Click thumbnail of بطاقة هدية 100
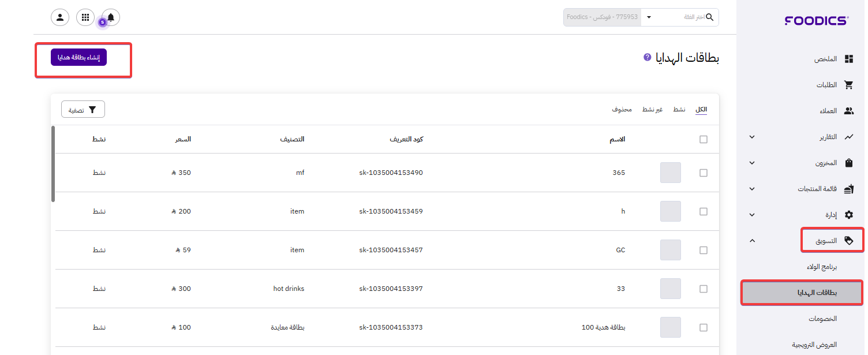 [x=670, y=327]
